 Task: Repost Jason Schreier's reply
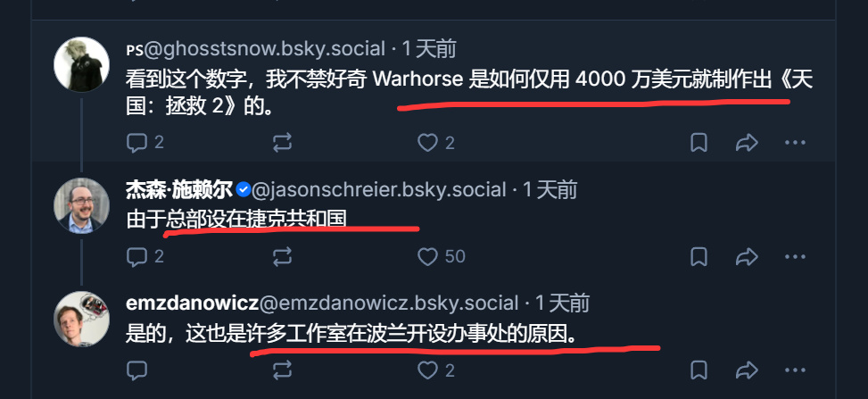point(282,256)
